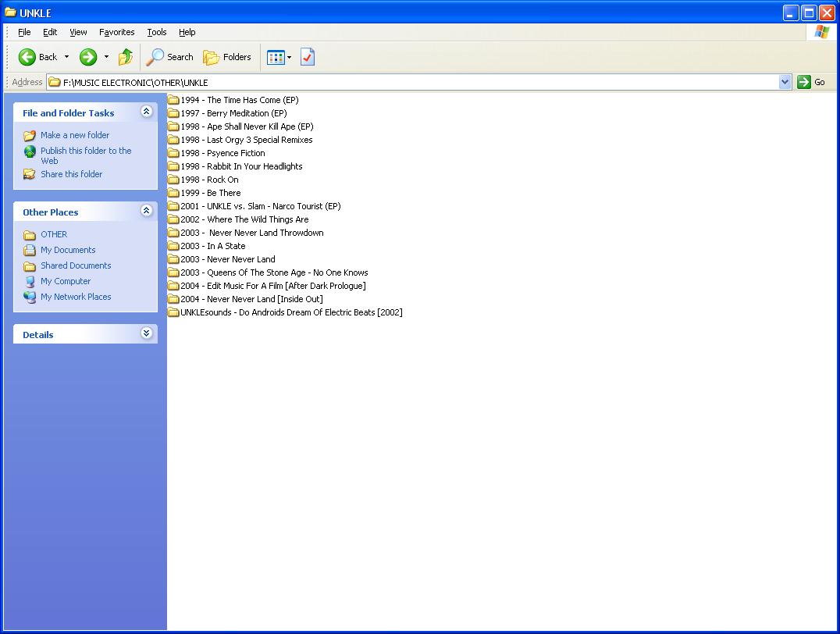Open My Documents from Other Places
This screenshot has width=840, height=634.
click(x=68, y=250)
